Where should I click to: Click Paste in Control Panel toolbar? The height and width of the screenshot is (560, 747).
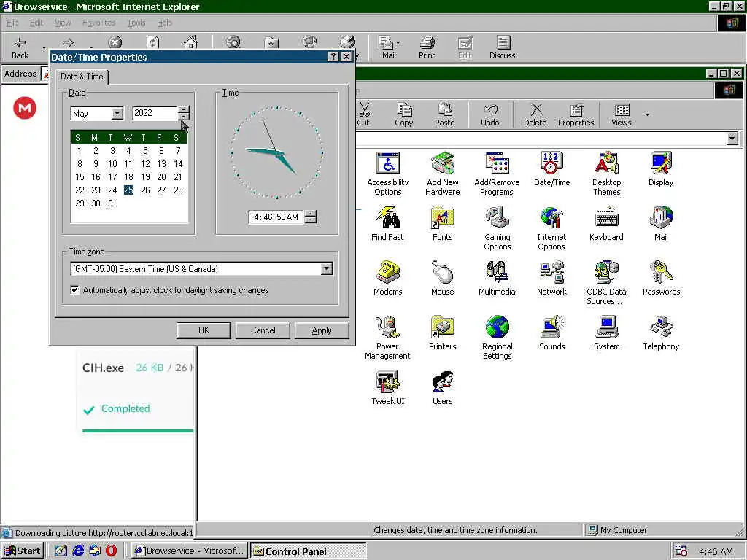[444, 114]
